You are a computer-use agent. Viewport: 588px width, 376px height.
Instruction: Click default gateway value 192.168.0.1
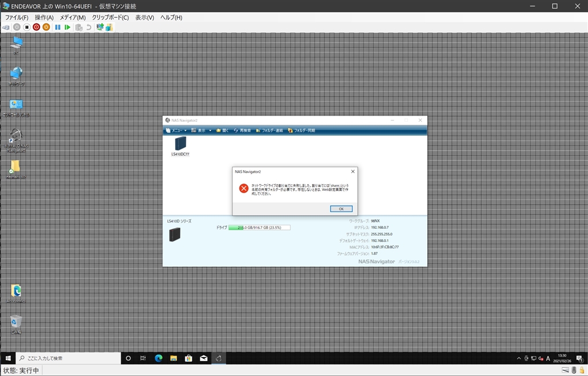(380, 240)
